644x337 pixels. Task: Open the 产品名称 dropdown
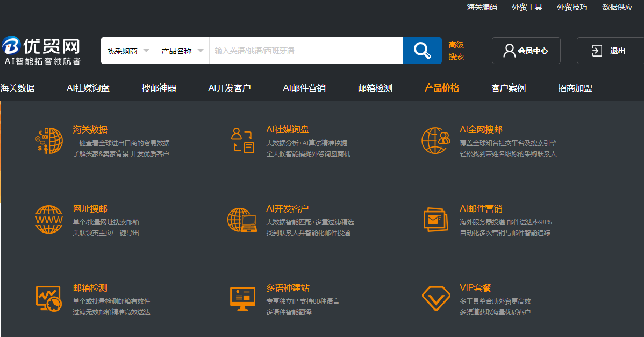[182, 51]
